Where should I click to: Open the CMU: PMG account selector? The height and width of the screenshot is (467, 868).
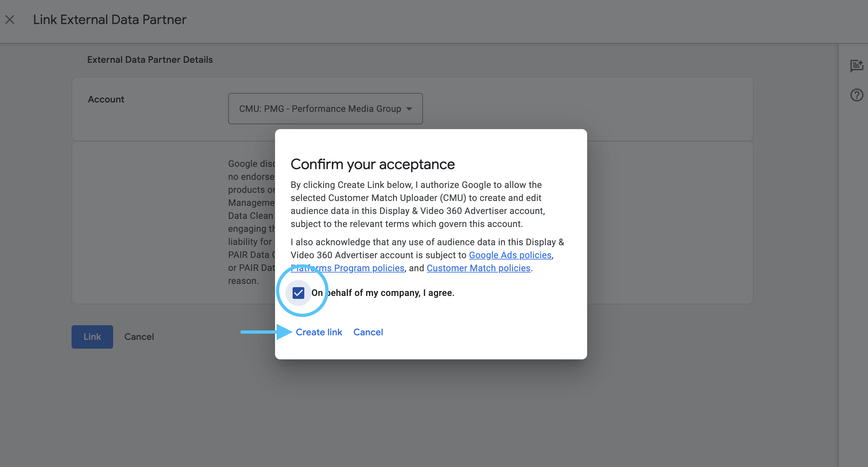point(320,109)
